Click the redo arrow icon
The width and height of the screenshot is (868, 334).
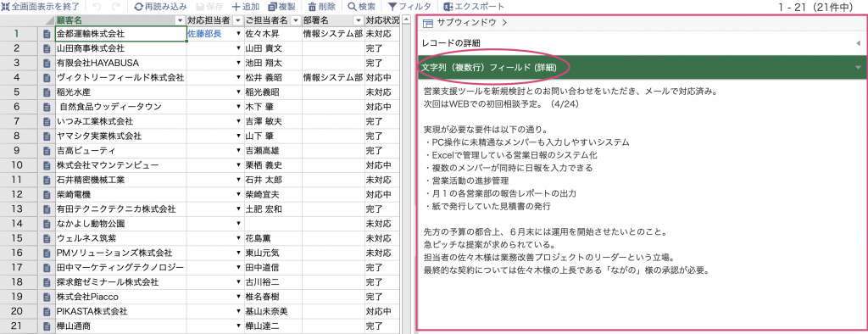pos(115,7)
